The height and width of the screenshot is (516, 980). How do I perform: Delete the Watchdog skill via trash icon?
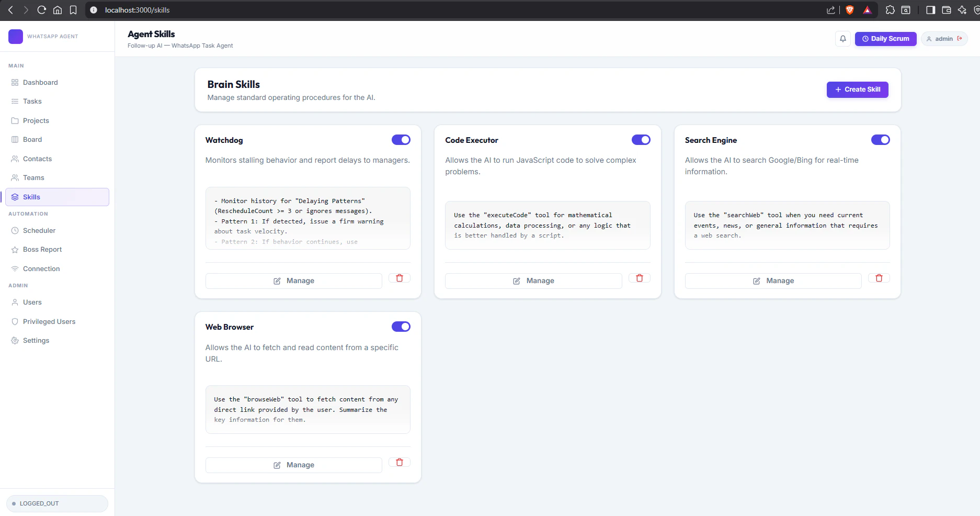point(399,278)
